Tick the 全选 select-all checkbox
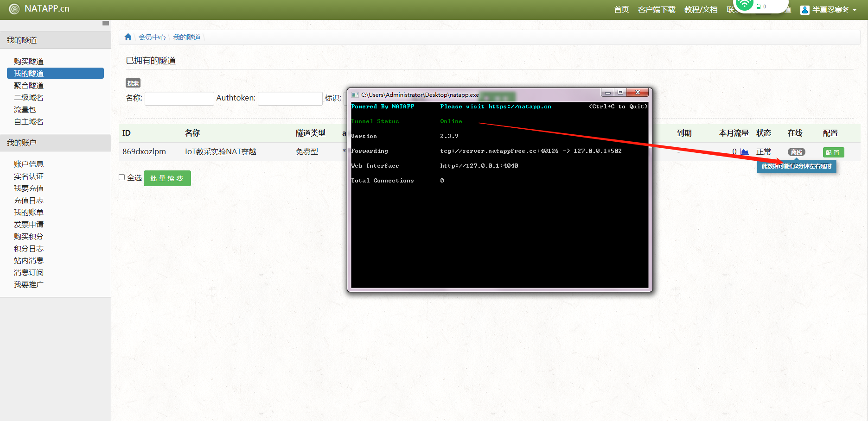The width and height of the screenshot is (868, 421). [x=121, y=177]
